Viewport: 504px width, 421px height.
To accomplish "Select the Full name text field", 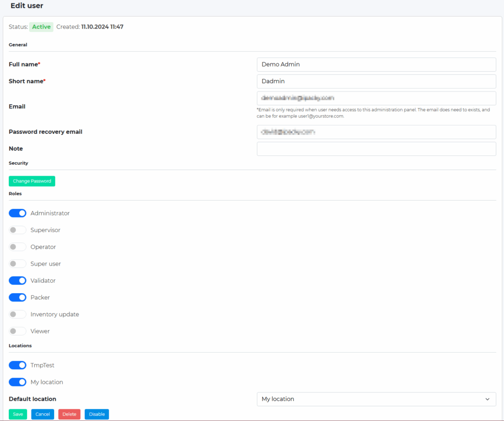I will point(376,64).
